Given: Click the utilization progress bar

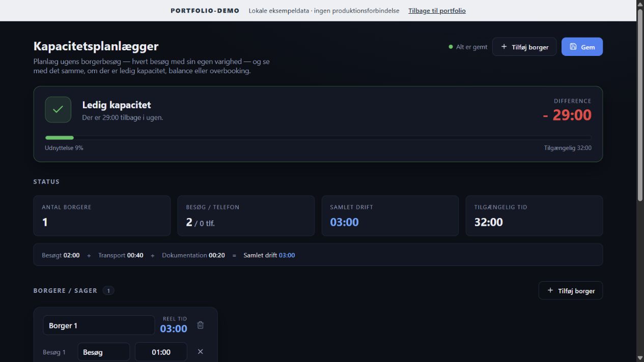Looking at the screenshot, I should pyautogui.click(x=318, y=138).
